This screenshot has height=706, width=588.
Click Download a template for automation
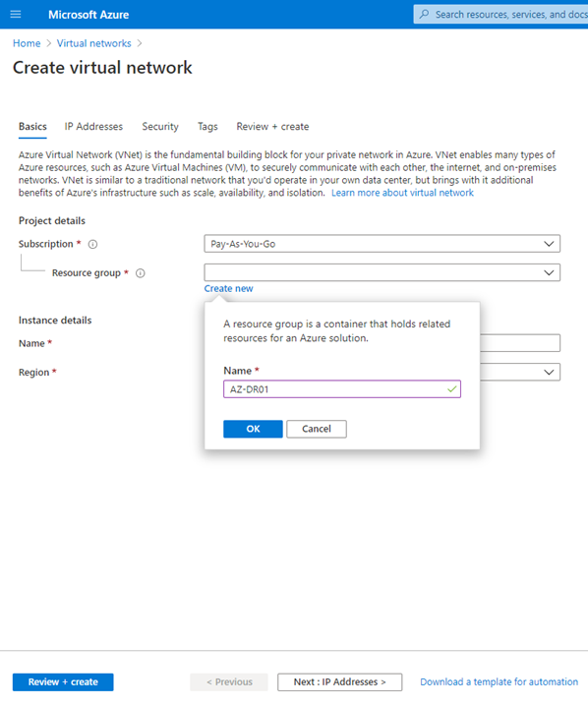tap(499, 681)
